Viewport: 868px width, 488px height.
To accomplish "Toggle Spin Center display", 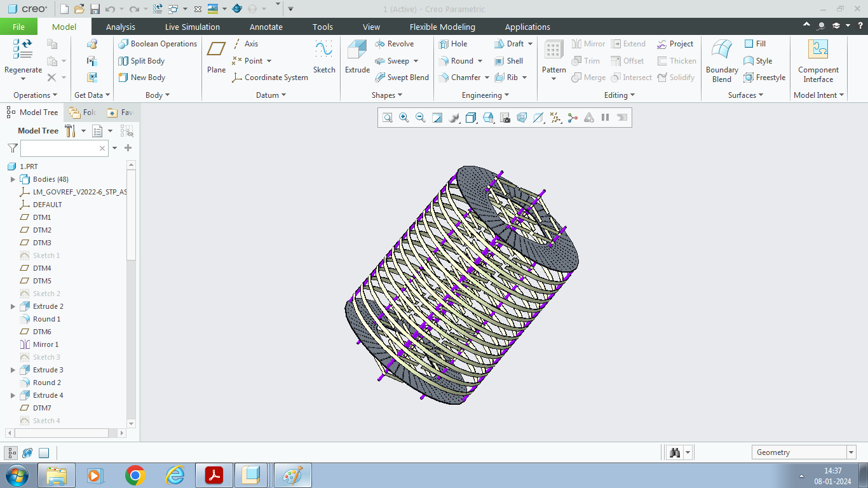I will click(x=573, y=118).
